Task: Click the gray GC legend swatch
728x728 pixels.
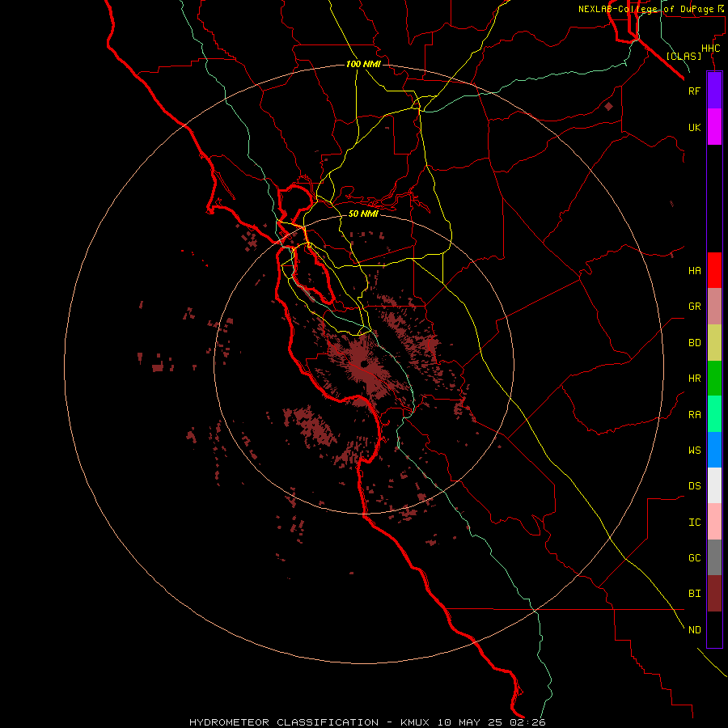Action: pos(714,557)
